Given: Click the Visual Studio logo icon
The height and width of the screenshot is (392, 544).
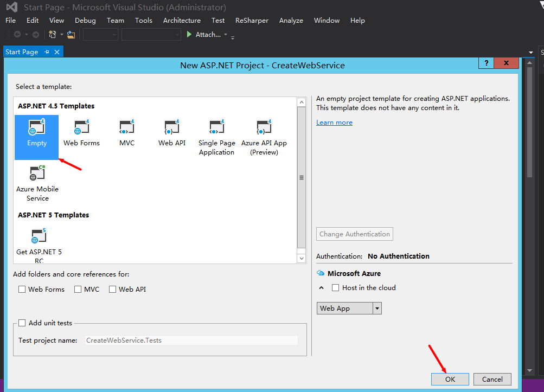Looking at the screenshot, I should tap(12, 7).
